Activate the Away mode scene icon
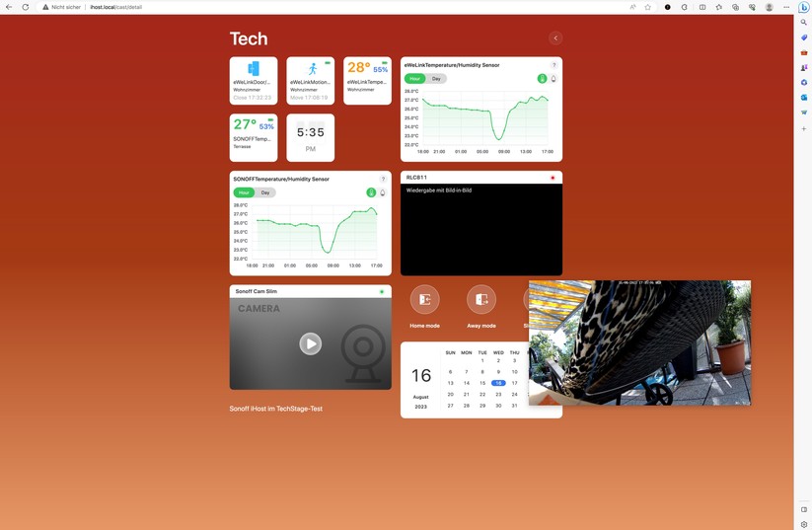 click(481, 300)
